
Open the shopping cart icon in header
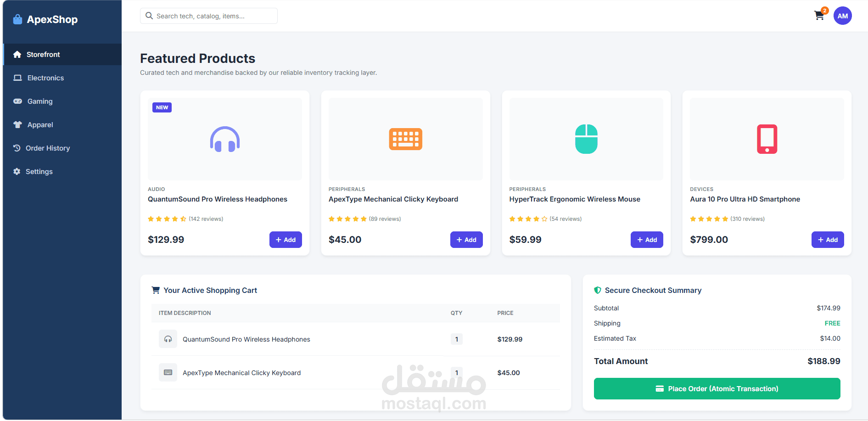click(x=819, y=16)
